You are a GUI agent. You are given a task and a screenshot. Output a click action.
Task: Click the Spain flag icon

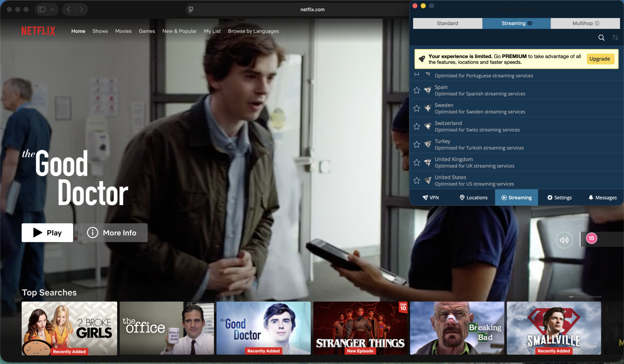click(428, 90)
